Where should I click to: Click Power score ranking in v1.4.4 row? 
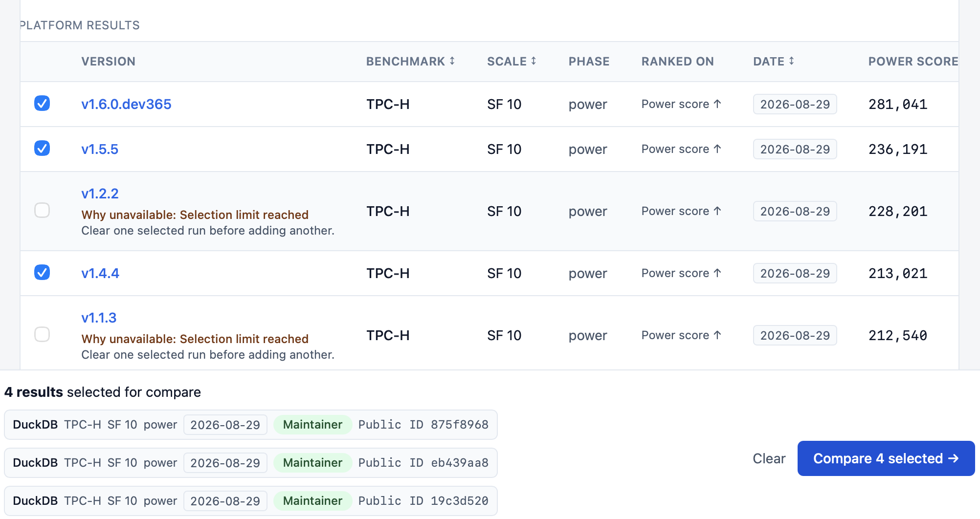pos(681,273)
